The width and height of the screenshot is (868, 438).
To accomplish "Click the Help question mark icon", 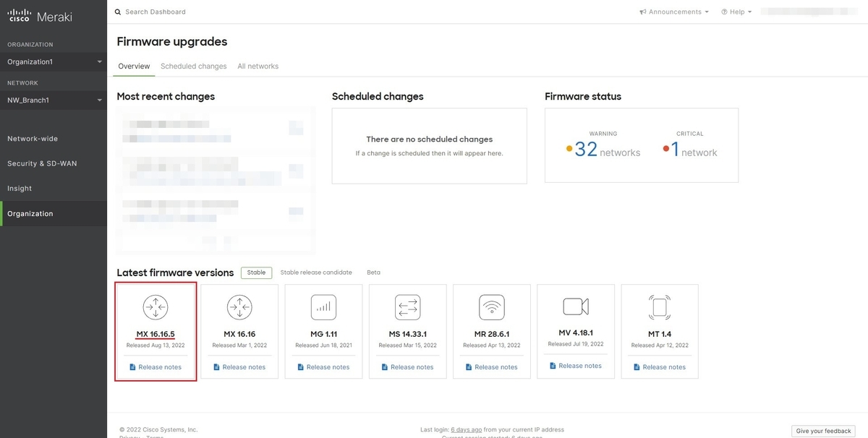I will coord(724,12).
